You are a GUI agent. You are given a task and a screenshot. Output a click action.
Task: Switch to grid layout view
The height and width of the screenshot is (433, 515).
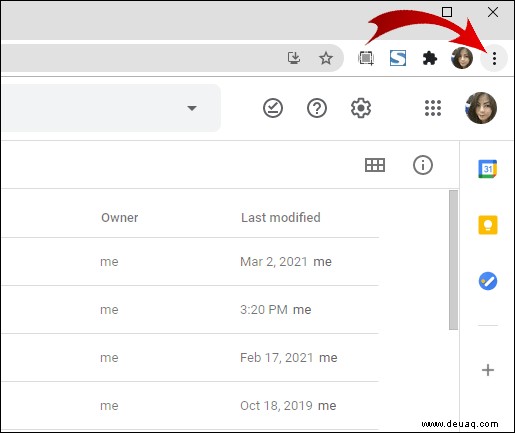(375, 165)
